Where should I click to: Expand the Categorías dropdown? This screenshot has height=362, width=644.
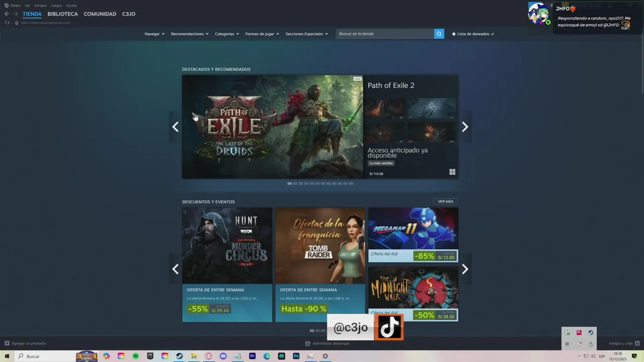(x=227, y=34)
